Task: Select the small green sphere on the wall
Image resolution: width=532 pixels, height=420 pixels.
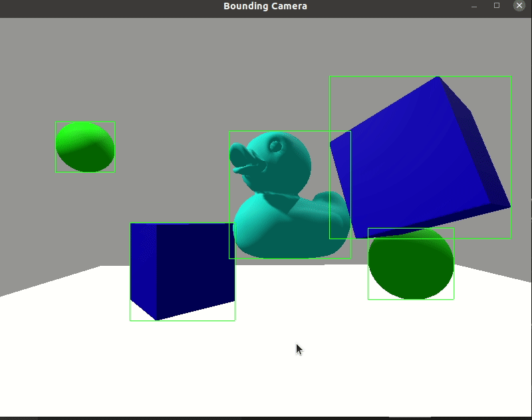Action: point(85,147)
